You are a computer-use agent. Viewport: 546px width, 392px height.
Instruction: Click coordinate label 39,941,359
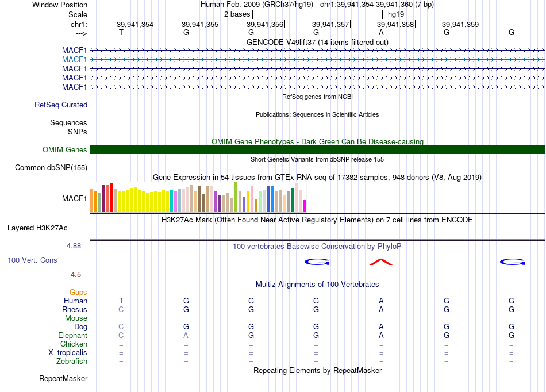click(460, 24)
